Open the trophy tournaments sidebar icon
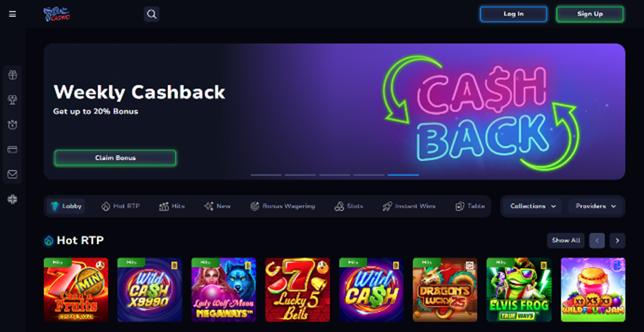The height and width of the screenshot is (332, 644). (x=12, y=100)
